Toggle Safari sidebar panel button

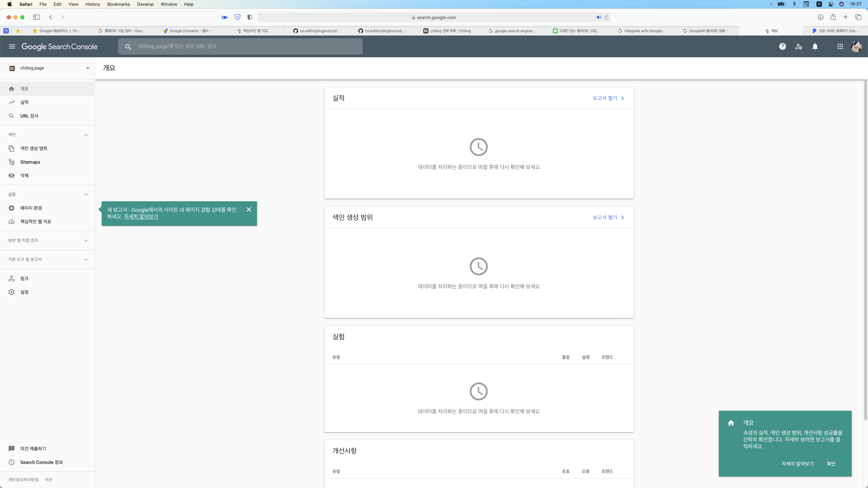[x=36, y=17]
